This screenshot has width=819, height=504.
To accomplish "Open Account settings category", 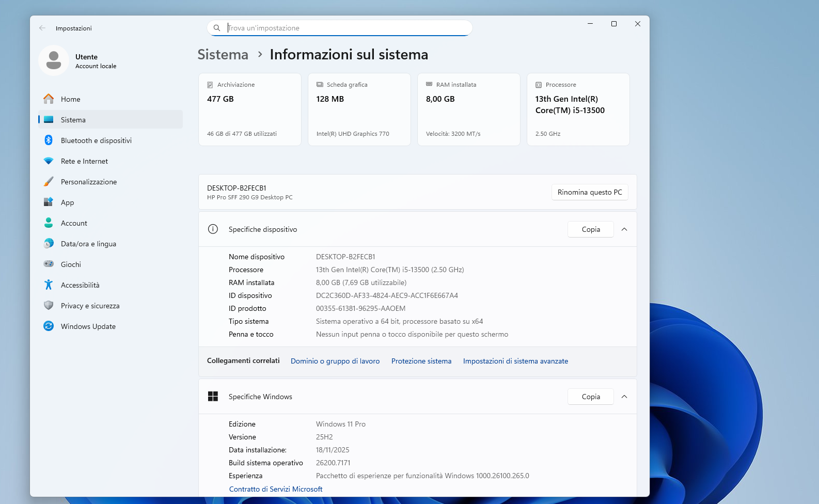I will 111,223.
